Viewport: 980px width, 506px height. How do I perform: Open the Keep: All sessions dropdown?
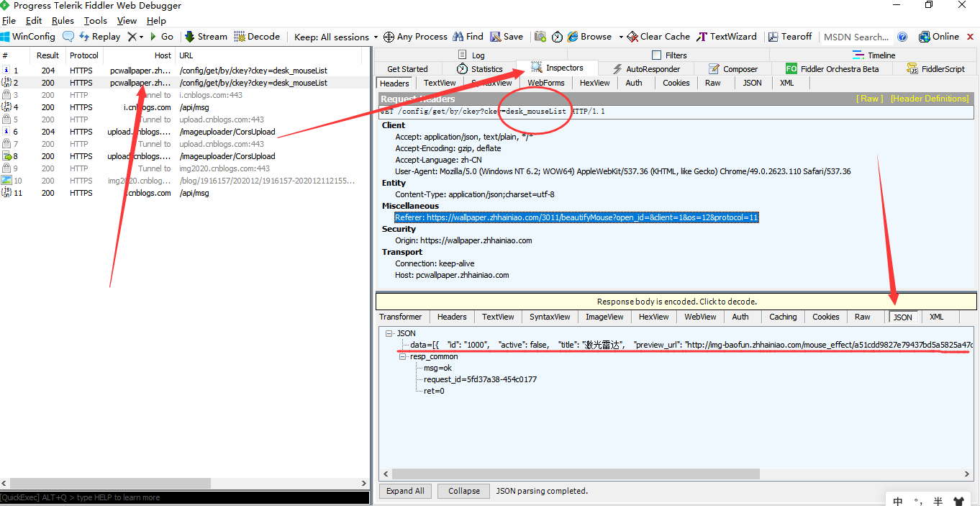pos(336,37)
